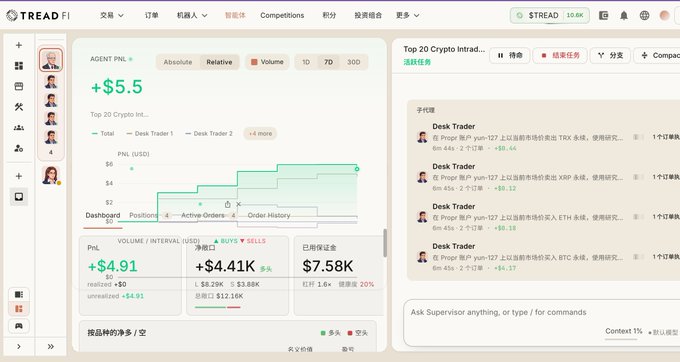This screenshot has width=680, height=362.
Task: Click the chart endpoint marker at latest PNL
Action: [357, 169]
